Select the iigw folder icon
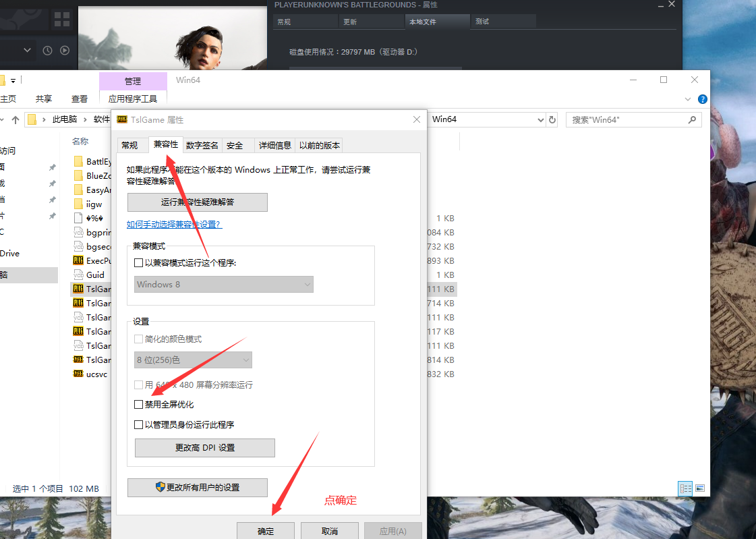The width and height of the screenshot is (756, 539). click(78, 204)
